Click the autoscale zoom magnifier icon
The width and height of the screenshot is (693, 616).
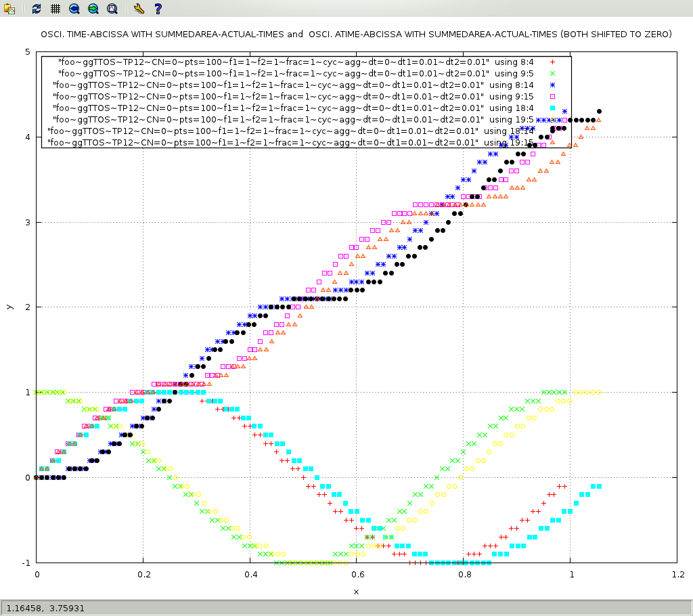[x=112, y=9]
